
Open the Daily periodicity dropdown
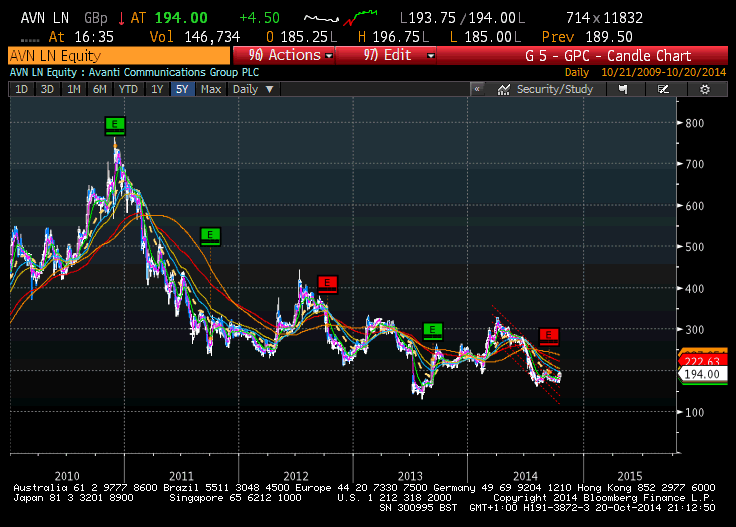click(253, 89)
